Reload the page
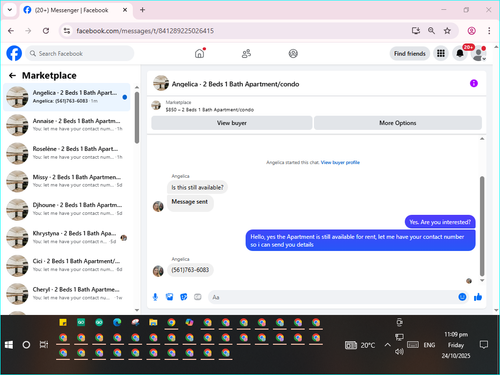500x375 pixels. pyautogui.click(x=46, y=31)
